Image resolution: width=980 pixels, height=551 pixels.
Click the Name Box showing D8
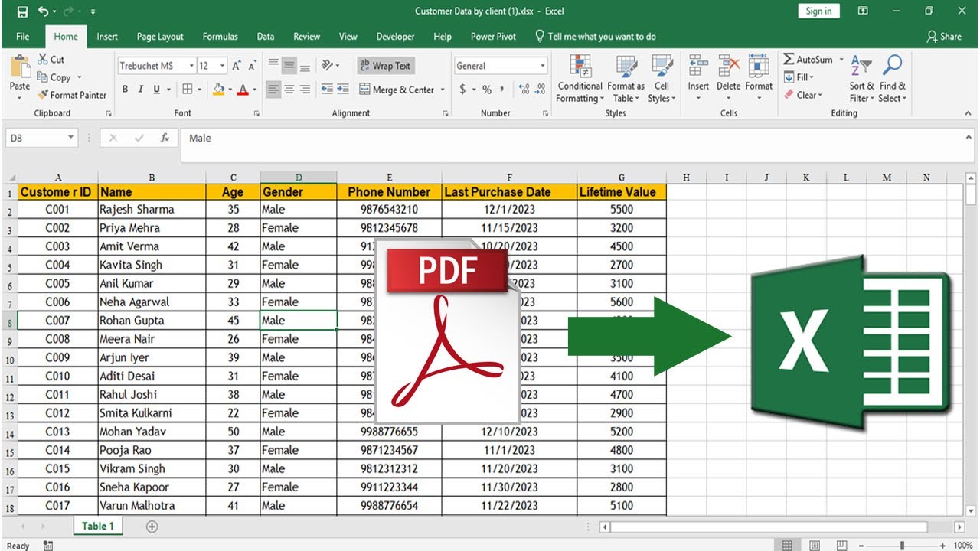point(41,138)
